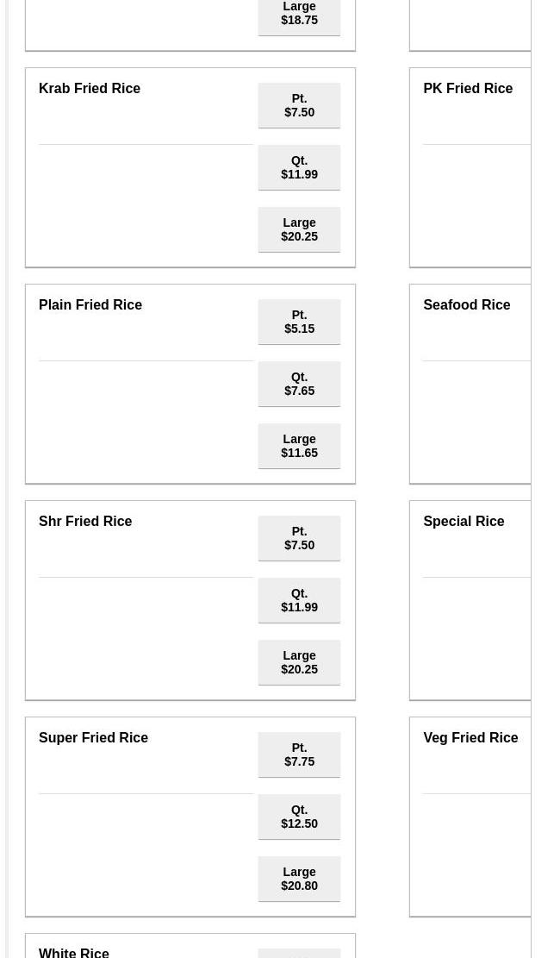Screen dimensions: 560x958
Task: Click the Large $18.75 price button
Action: tap(299, 14)
